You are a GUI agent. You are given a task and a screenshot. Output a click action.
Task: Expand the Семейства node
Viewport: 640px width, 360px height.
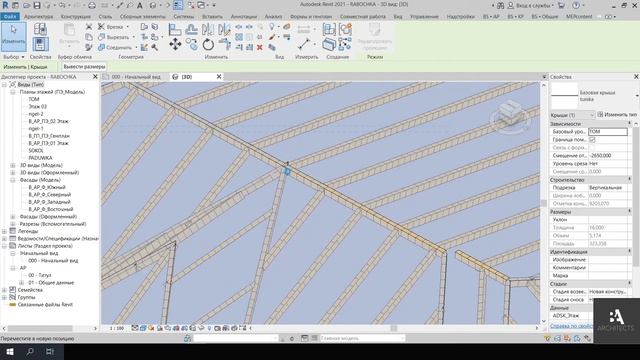(x=4, y=290)
